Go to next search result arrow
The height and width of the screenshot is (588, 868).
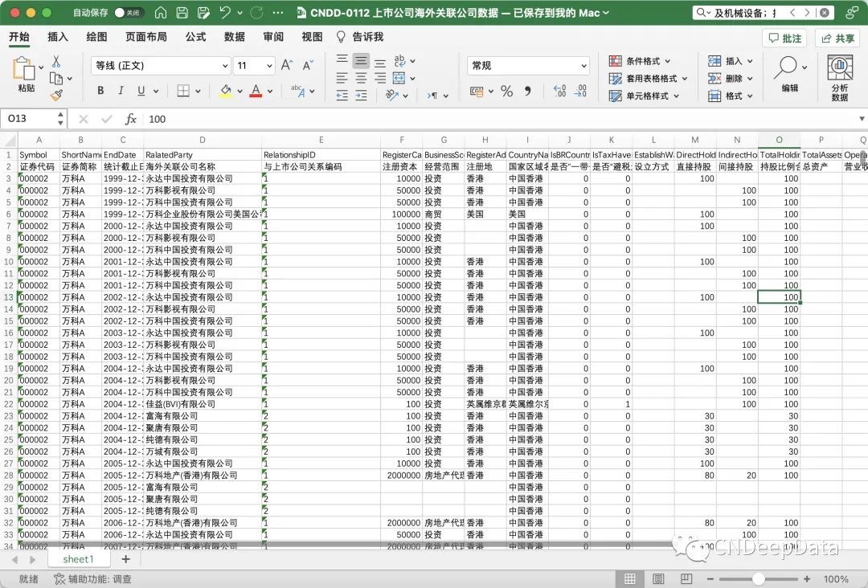807,12
